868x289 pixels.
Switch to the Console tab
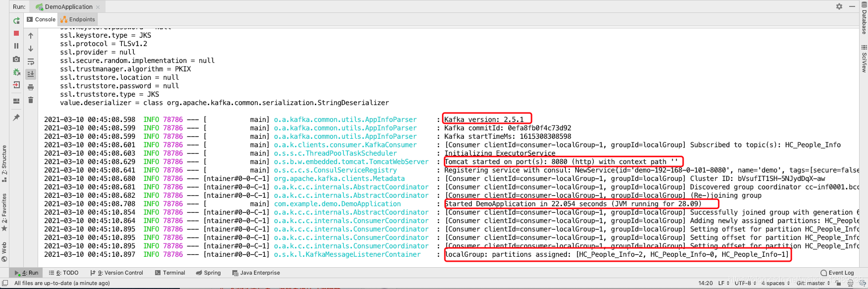(x=41, y=19)
